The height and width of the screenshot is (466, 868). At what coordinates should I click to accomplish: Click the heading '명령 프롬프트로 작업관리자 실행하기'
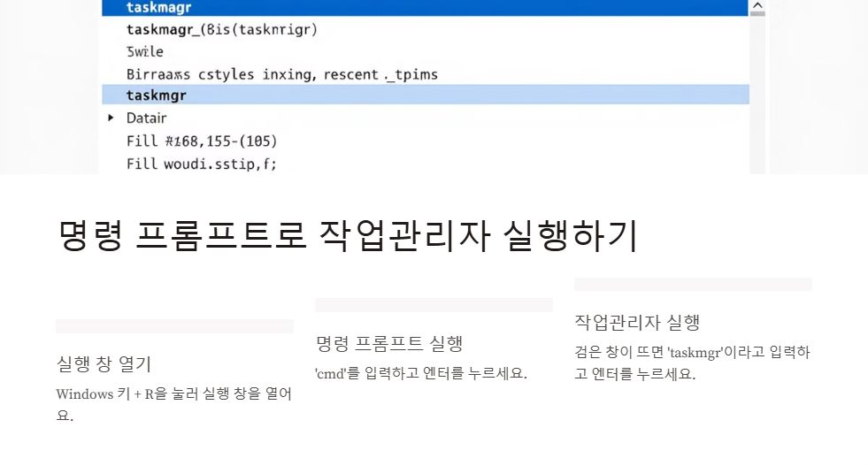coord(349,236)
